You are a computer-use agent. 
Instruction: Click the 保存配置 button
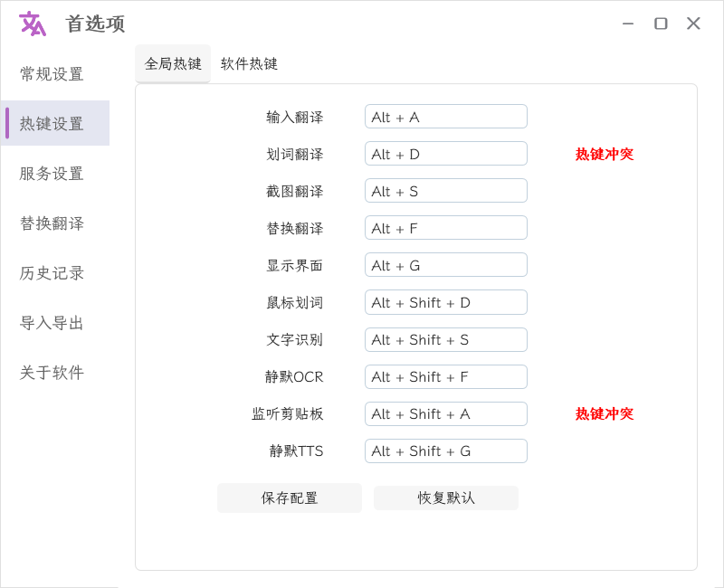coord(290,498)
